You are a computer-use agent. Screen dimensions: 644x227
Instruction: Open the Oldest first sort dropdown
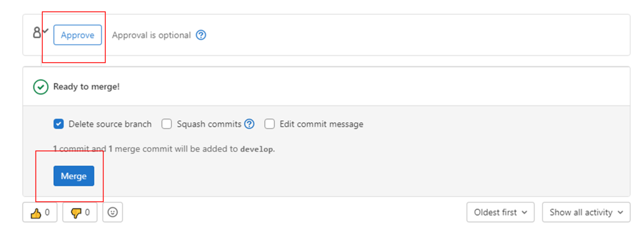pos(501,213)
